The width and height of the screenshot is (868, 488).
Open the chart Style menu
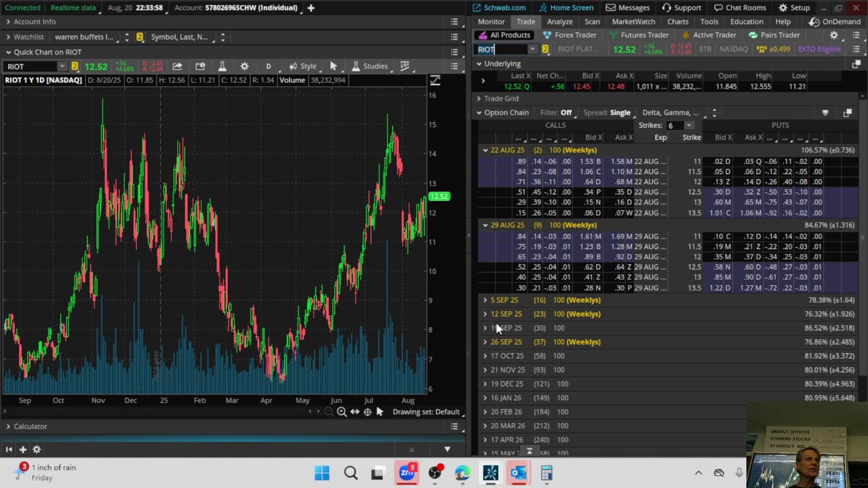(x=302, y=66)
